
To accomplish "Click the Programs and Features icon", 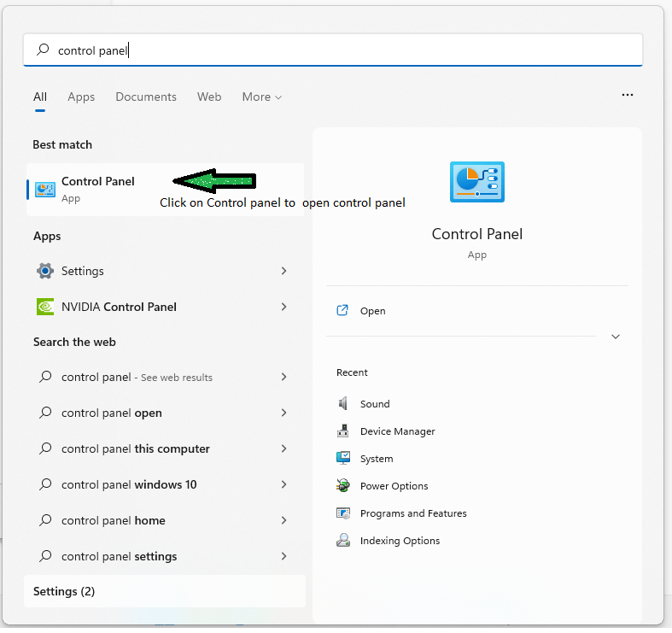I will tap(343, 513).
